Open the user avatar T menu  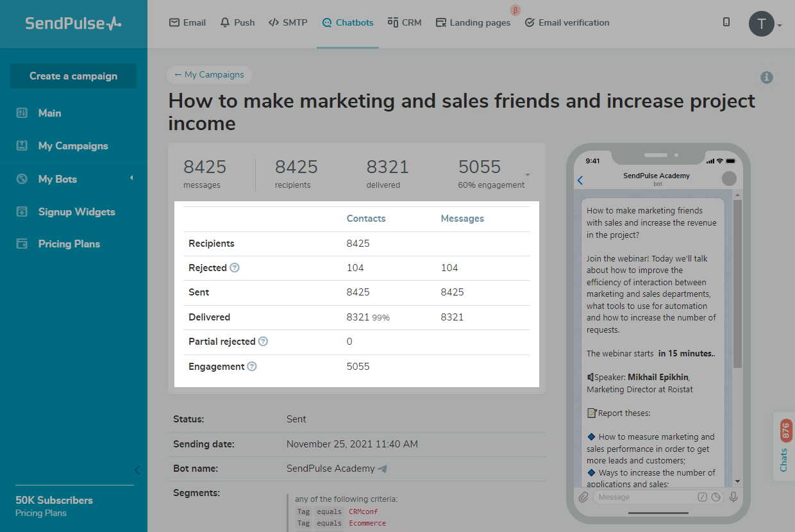pyautogui.click(x=761, y=24)
